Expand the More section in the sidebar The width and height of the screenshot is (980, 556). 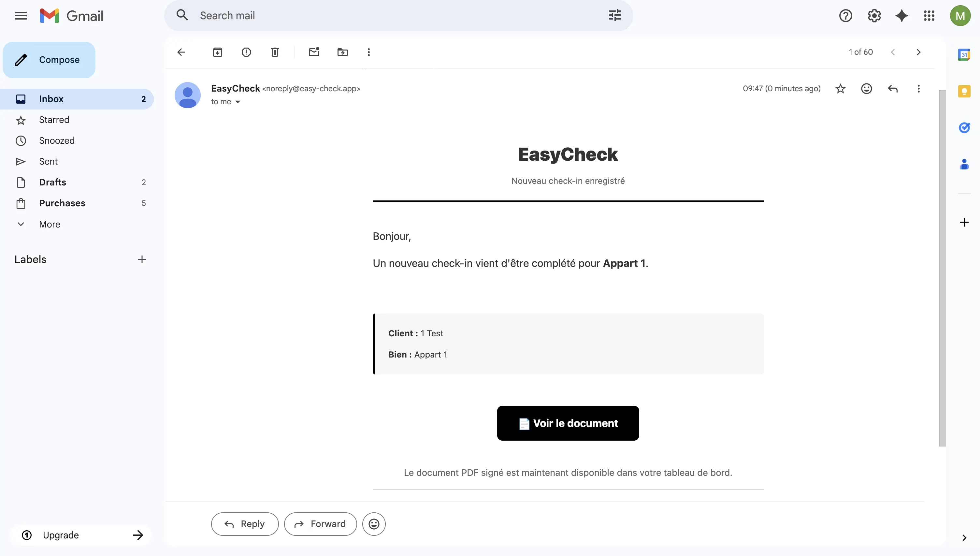[50, 224]
